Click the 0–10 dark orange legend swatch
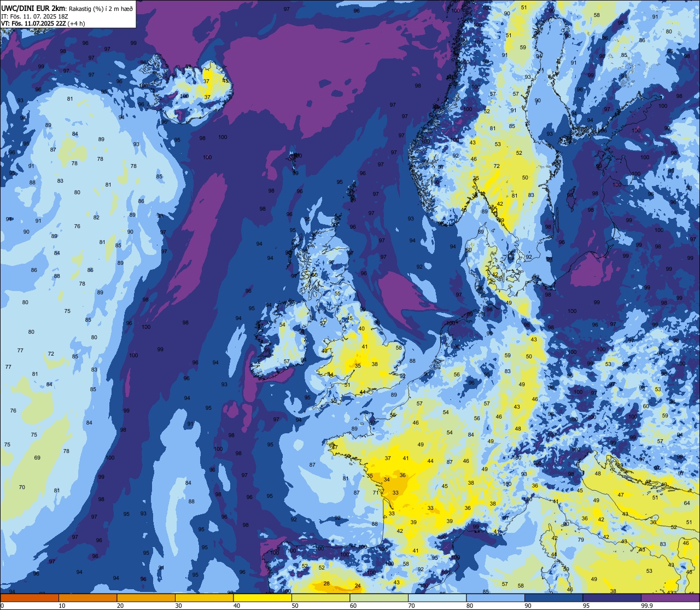The image size is (700, 610). 30,597
